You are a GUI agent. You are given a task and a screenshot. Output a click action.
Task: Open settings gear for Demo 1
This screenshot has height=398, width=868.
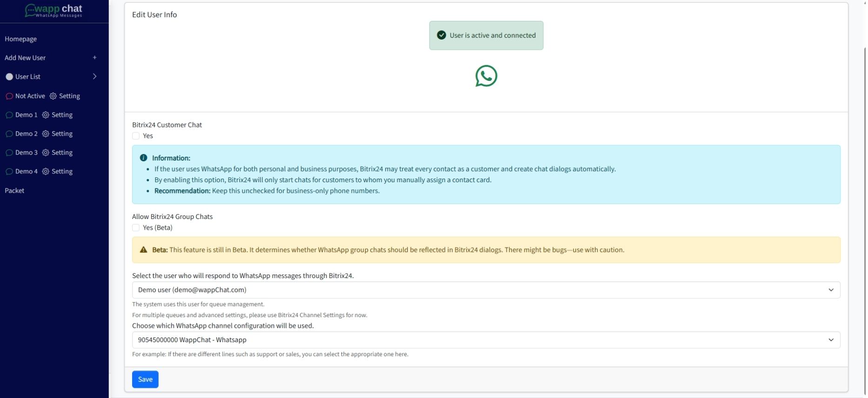tap(46, 115)
